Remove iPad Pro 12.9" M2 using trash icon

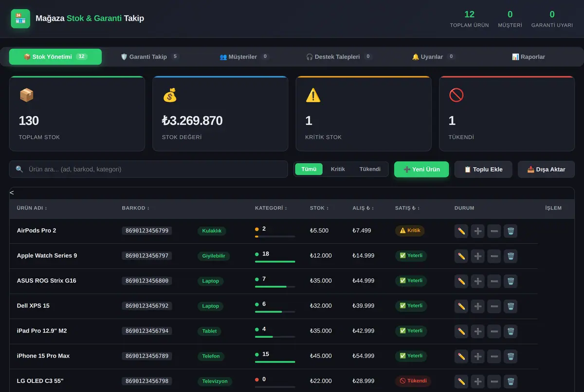coord(511,331)
